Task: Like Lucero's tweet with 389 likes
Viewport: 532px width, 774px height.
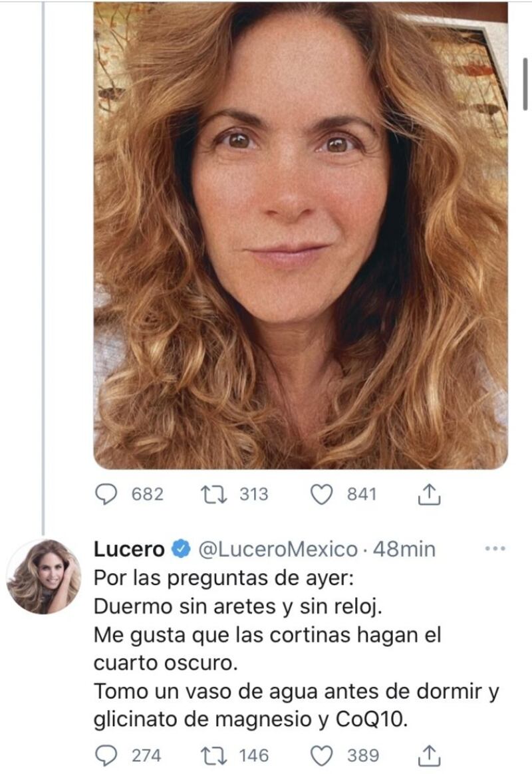Action: click(x=323, y=755)
